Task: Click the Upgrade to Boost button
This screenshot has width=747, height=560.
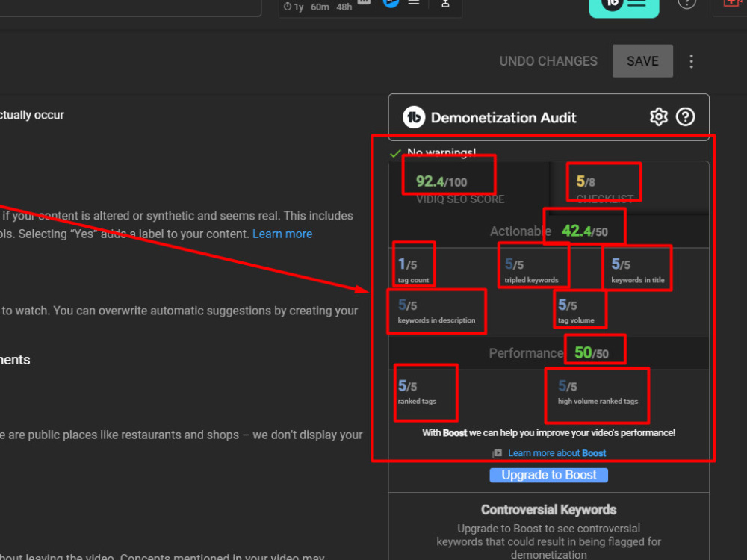Action: tap(549, 475)
